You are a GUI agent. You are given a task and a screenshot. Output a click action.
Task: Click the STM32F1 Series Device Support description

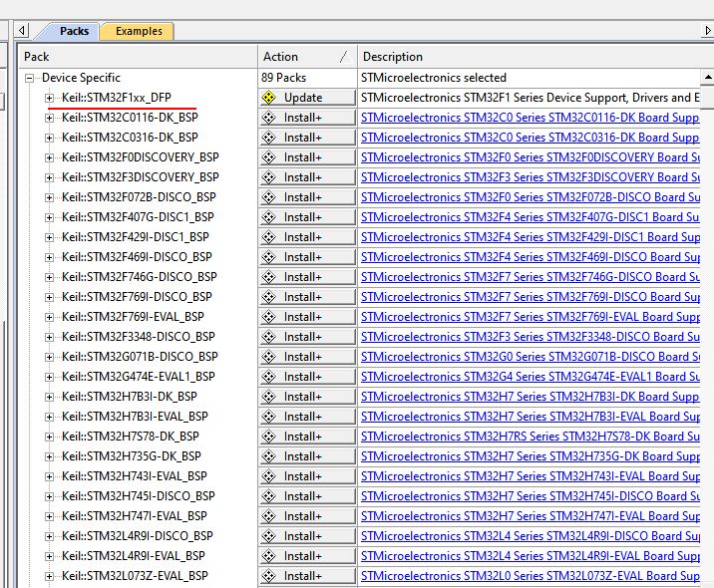pyautogui.click(x=531, y=98)
